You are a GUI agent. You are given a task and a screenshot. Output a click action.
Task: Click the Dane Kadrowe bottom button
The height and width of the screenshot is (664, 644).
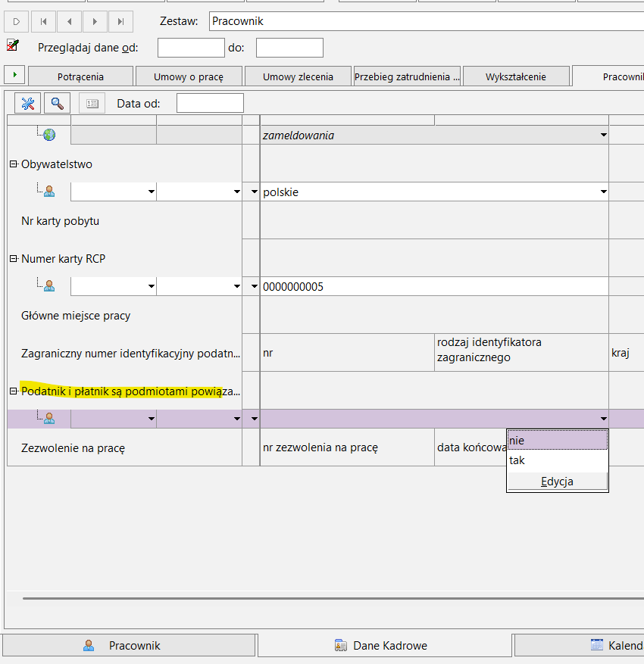[x=385, y=646]
